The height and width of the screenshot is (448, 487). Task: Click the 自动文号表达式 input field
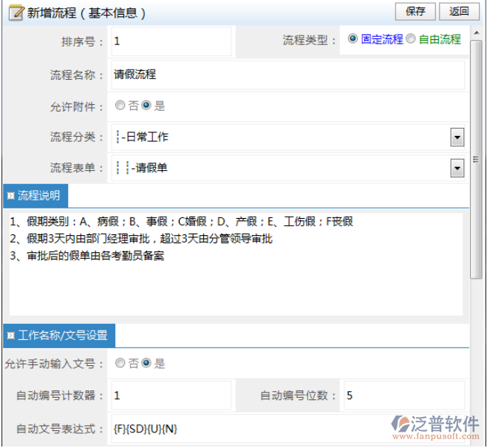(x=288, y=429)
